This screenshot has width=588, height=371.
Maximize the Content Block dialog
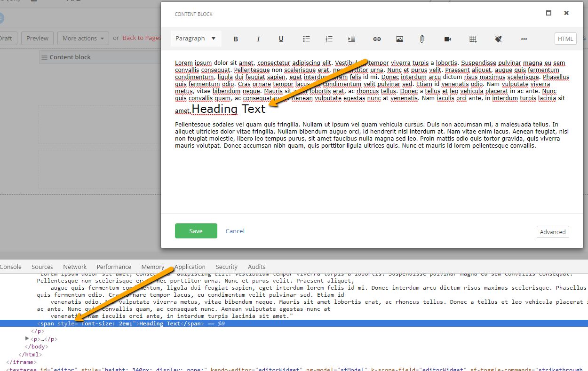548,13
